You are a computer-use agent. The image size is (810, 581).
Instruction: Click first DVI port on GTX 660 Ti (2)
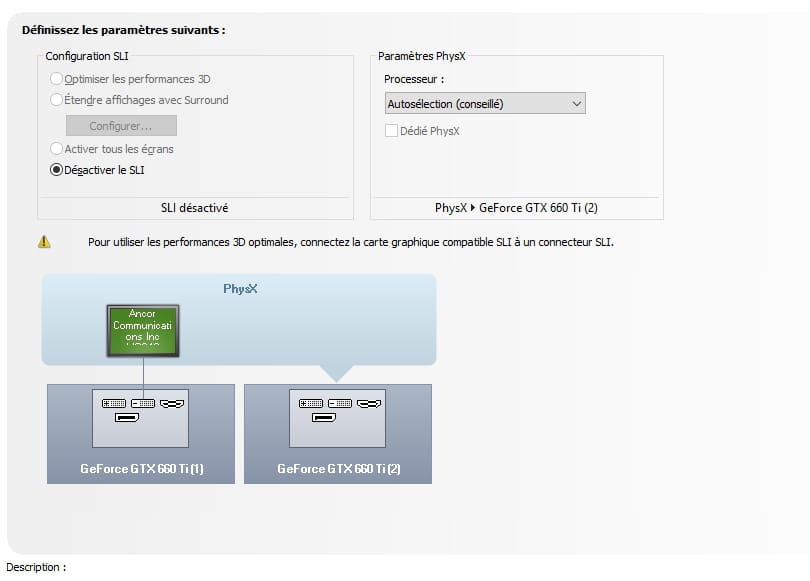point(311,403)
